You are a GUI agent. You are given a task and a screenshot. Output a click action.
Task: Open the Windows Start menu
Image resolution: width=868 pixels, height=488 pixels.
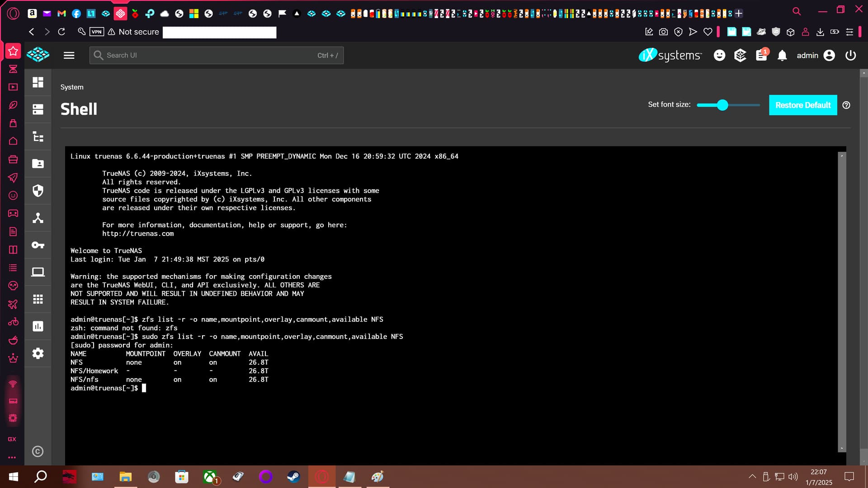pos(14,477)
